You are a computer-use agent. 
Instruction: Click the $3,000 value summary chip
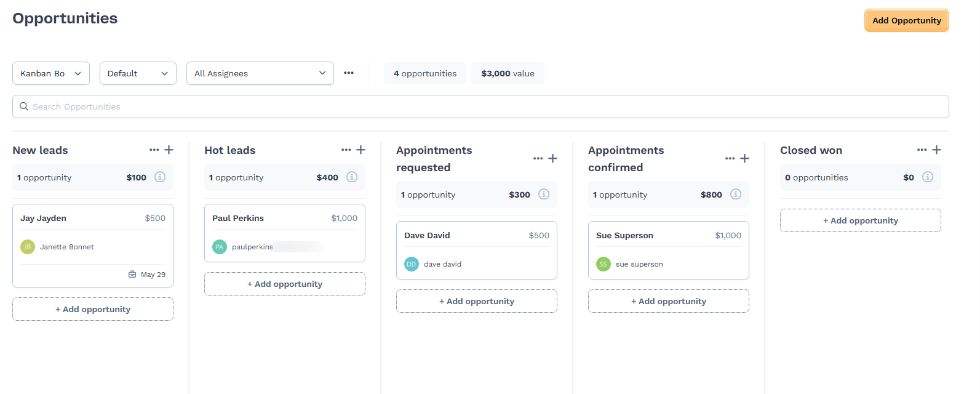508,73
